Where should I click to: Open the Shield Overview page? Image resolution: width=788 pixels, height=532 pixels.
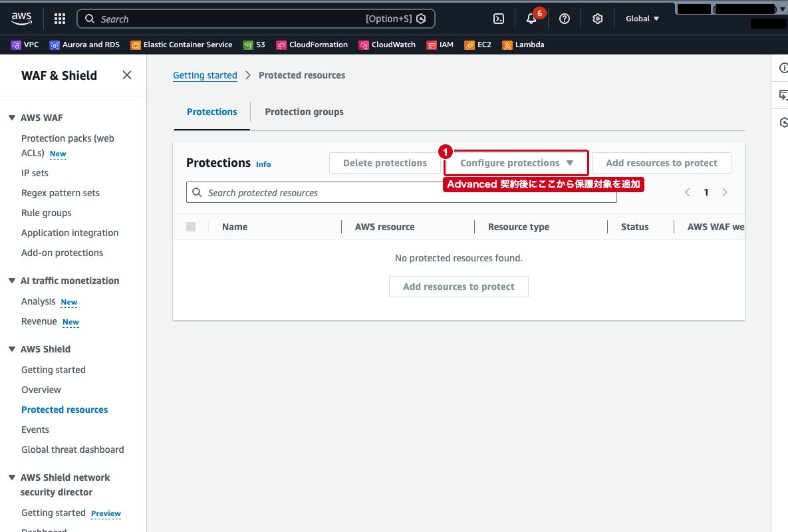pos(41,390)
